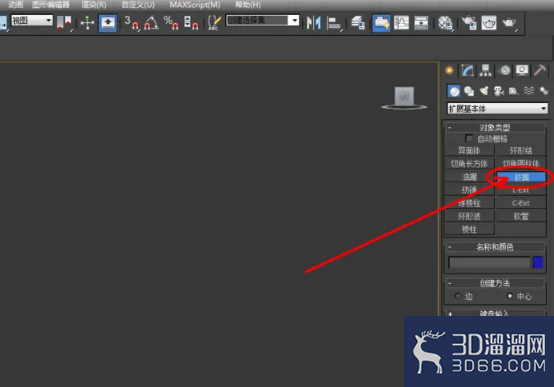This screenshot has height=387, width=554.
Task: Open the Curve Editor toolbar icon
Action: (401, 23)
